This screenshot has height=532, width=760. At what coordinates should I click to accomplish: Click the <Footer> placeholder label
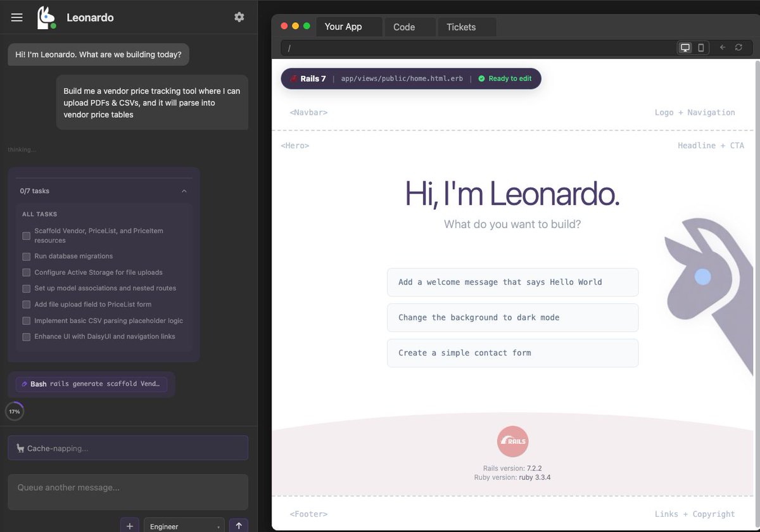point(308,514)
